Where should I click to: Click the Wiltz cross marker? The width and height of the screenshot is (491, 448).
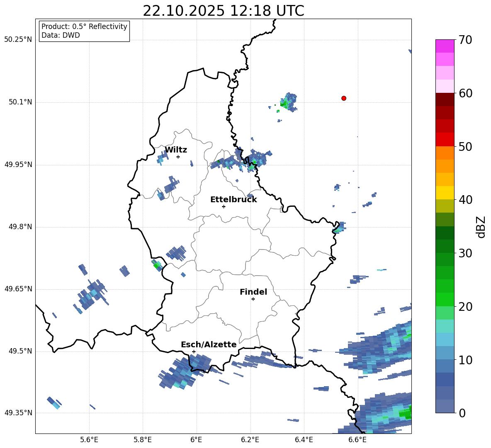(x=178, y=157)
